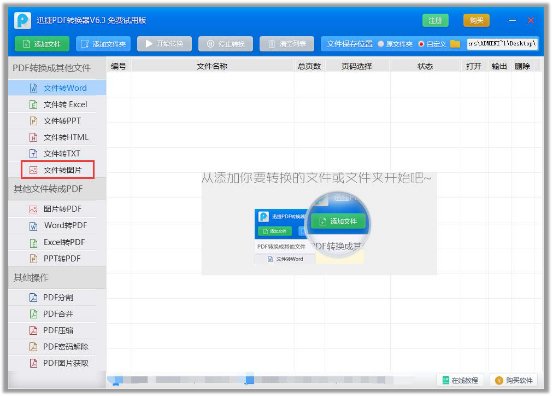
Task: Clear the file list using toolbar button
Action: coord(287,44)
